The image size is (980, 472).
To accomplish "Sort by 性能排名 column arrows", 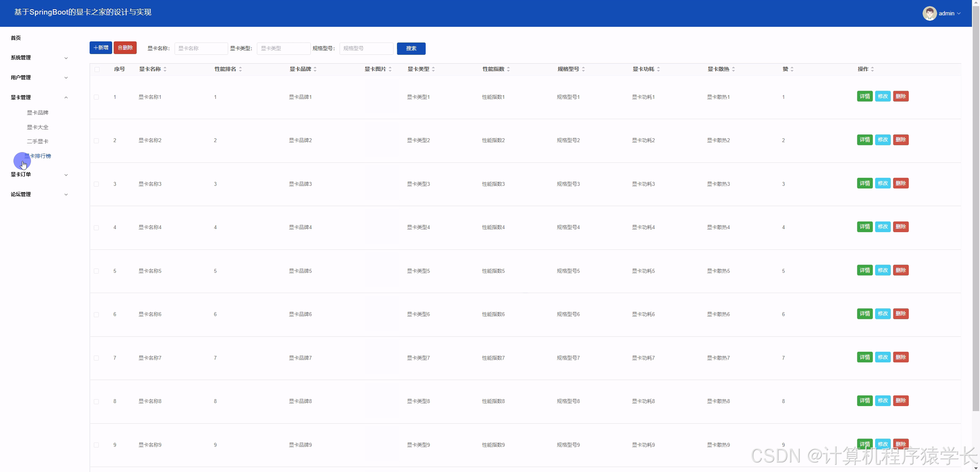I will (240, 69).
